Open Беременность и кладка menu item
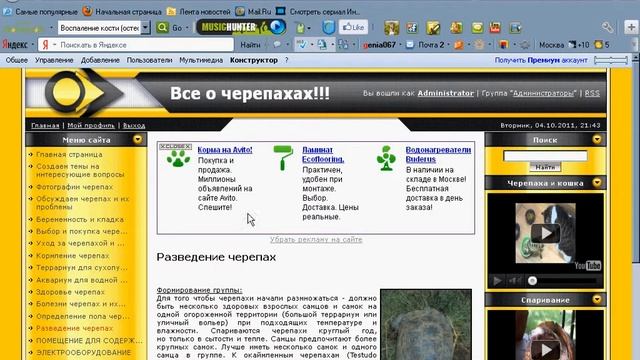The image size is (640, 360). 80,219
